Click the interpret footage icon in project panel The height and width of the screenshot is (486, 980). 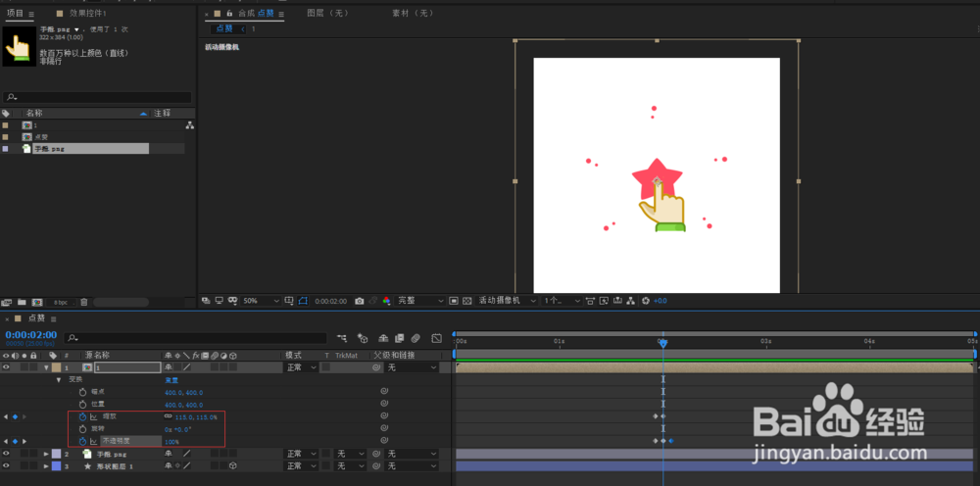pyautogui.click(x=7, y=303)
